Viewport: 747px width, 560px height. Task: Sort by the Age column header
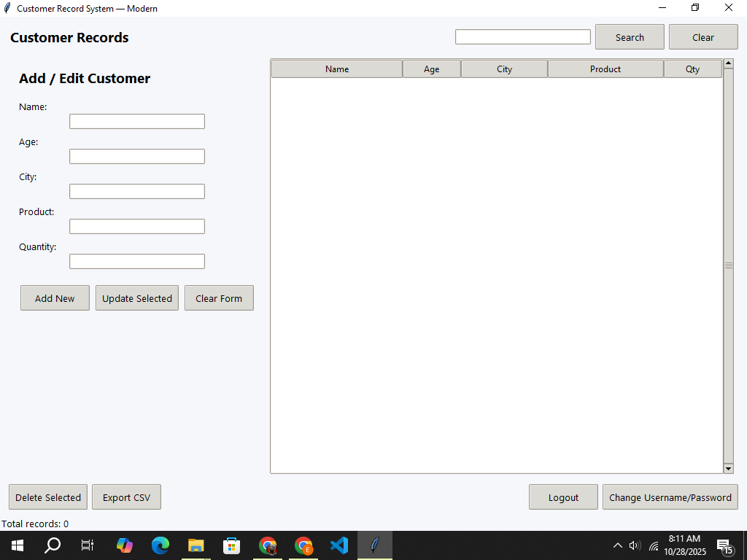point(432,69)
